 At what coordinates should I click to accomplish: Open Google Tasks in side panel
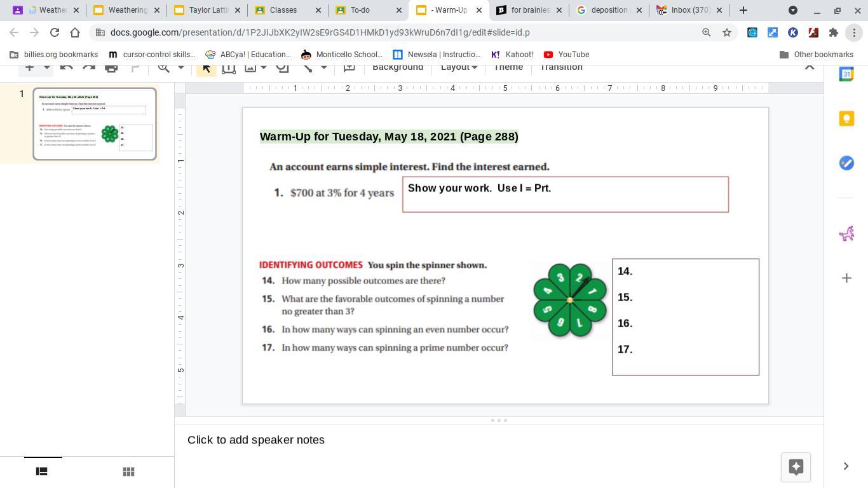click(x=846, y=163)
